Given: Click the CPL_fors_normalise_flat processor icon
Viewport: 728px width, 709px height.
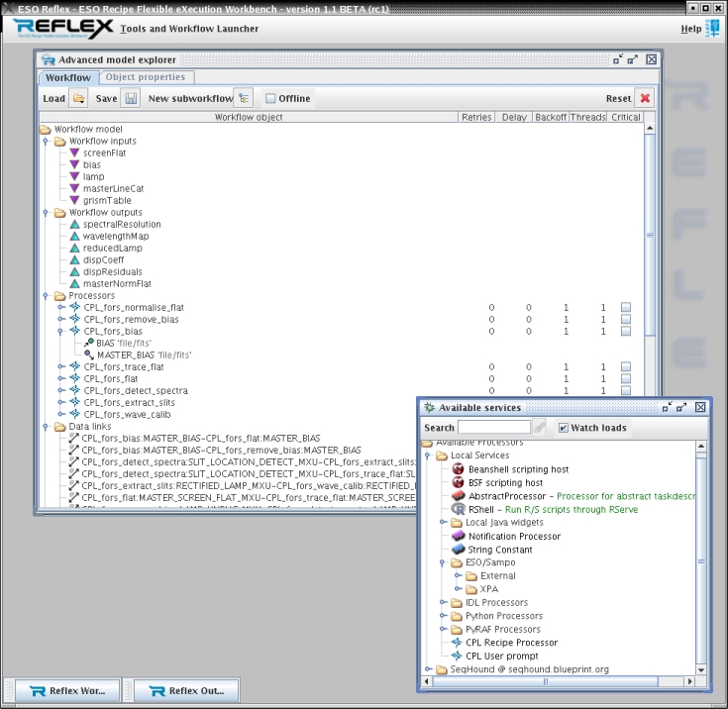Looking at the screenshot, I should click(x=74, y=307).
